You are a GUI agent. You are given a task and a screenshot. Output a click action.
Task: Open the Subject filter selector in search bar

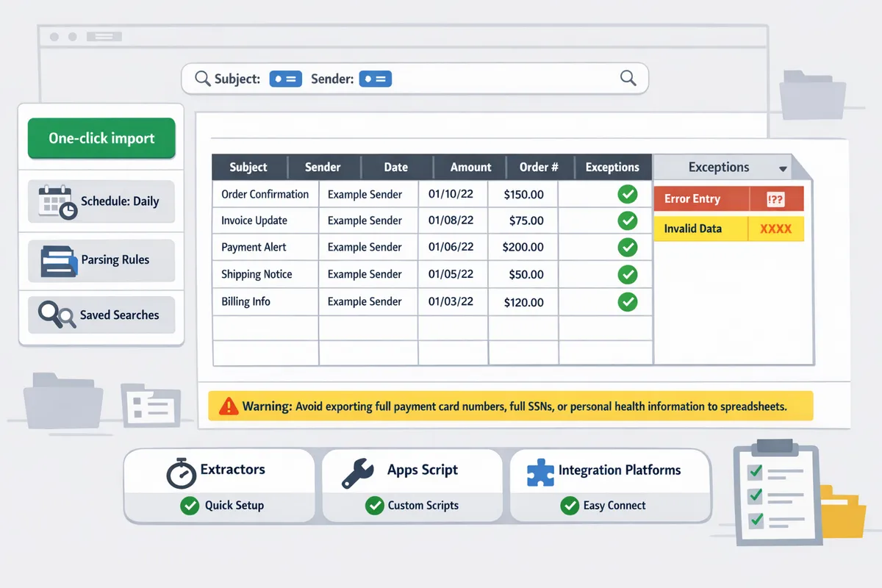click(x=285, y=79)
